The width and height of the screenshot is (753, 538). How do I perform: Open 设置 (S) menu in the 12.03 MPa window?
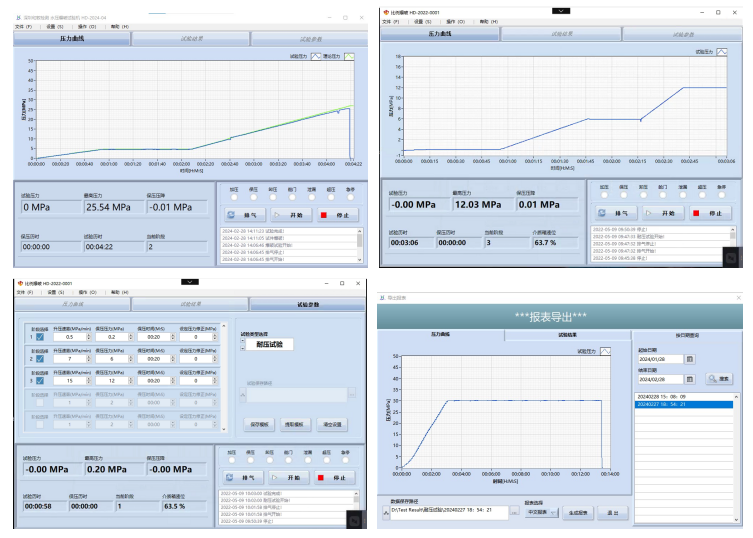423,22
